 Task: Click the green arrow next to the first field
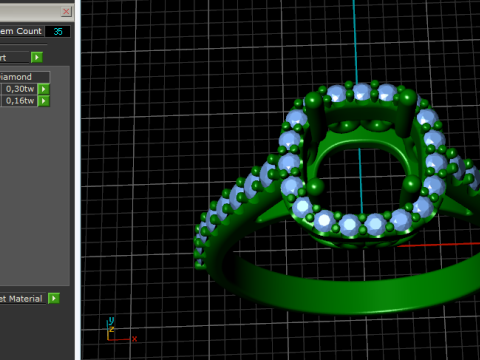37,57
